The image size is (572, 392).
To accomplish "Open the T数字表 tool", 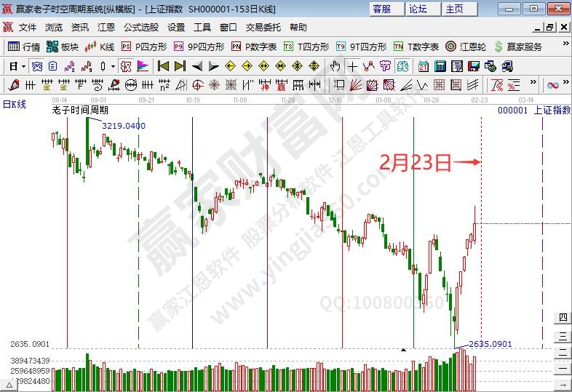I will coord(416,47).
